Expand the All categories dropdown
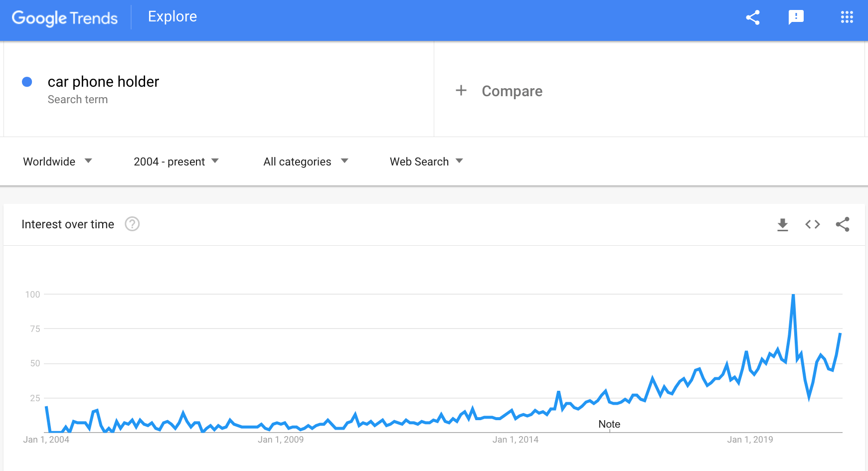Image resolution: width=868 pixels, height=471 pixels. tap(306, 161)
